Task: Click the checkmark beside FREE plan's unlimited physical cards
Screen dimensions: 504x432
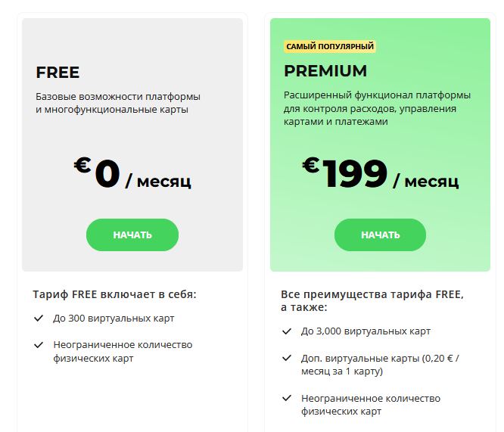Action: click(x=39, y=345)
